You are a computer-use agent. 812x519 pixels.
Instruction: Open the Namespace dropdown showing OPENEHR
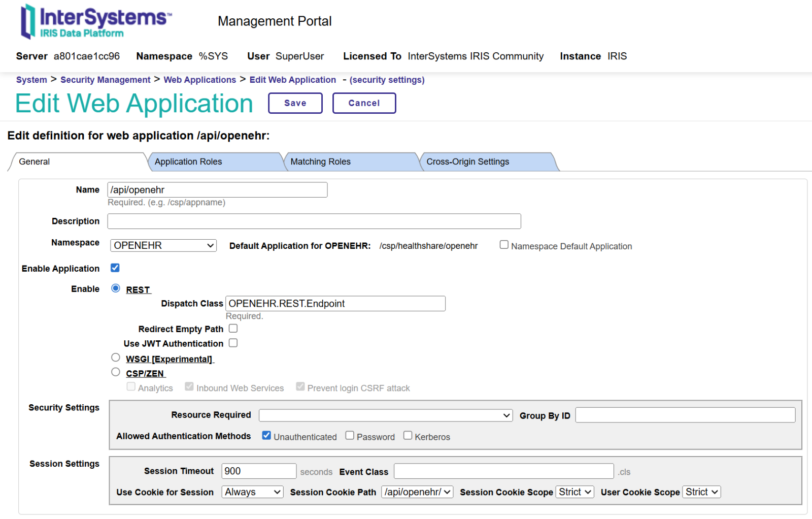[x=163, y=246]
